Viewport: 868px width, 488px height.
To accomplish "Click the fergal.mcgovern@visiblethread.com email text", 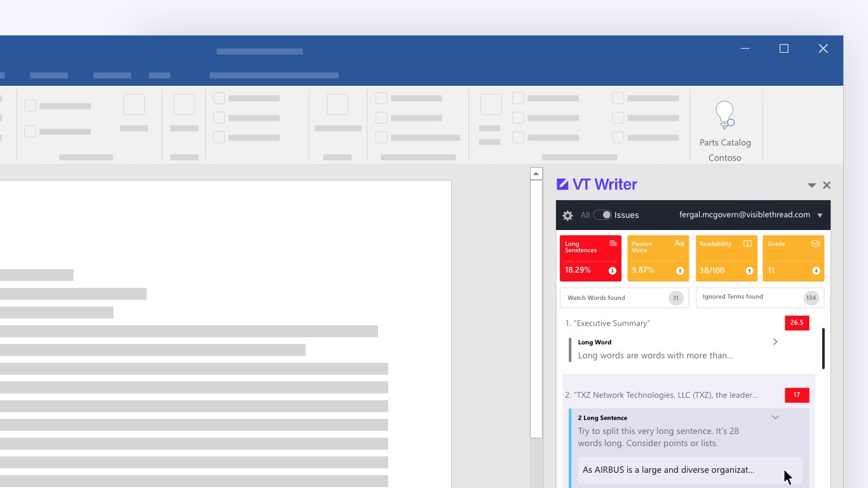I will 745,215.
